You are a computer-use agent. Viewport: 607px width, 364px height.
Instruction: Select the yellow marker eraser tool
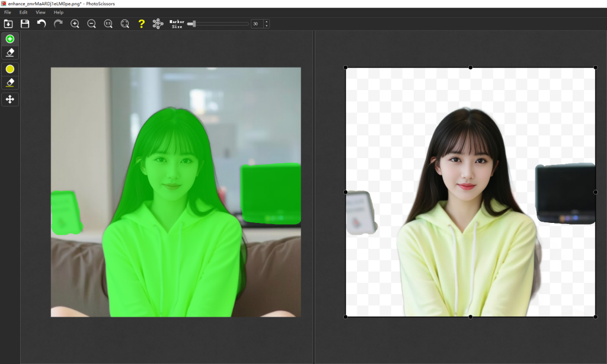(x=9, y=83)
